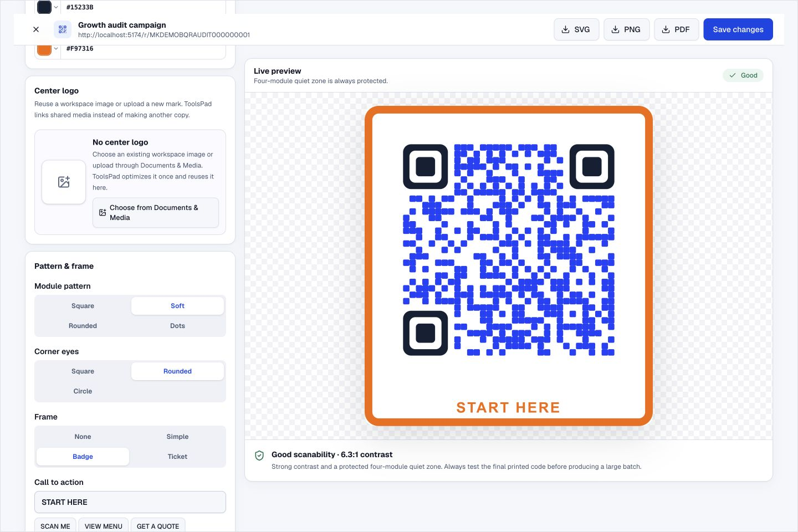Select the Dots module pattern

[x=177, y=326]
